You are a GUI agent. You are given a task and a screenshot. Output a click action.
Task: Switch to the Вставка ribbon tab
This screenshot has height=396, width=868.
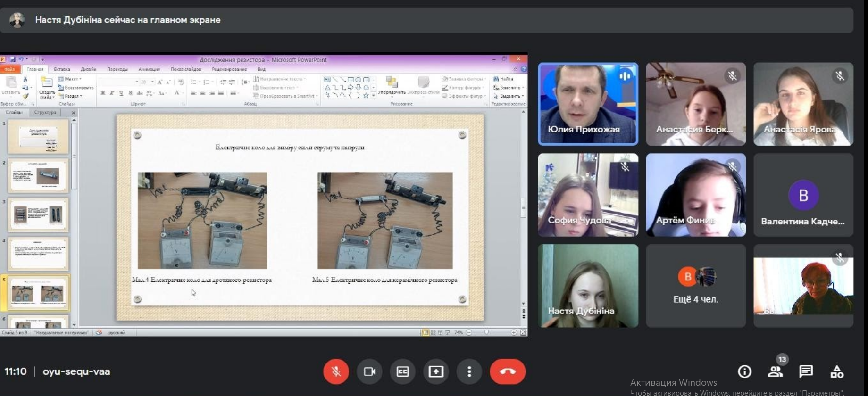point(62,69)
